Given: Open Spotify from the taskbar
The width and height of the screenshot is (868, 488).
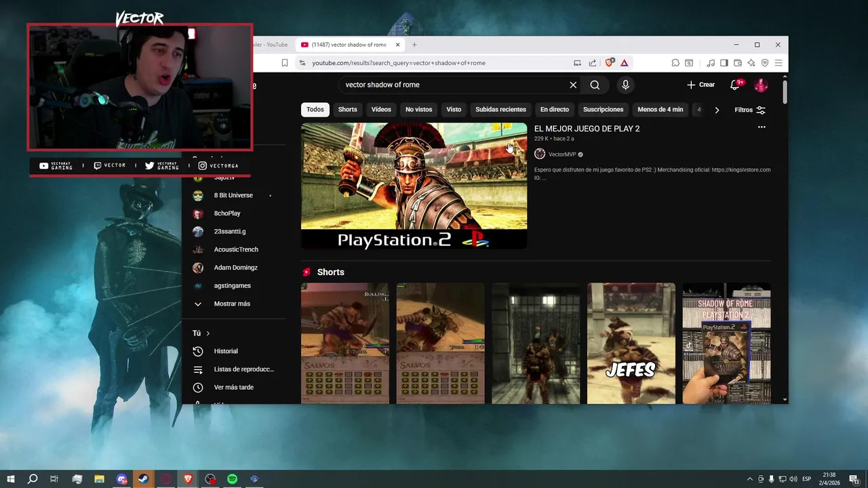Looking at the screenshot, I should [x=233, y=479].
